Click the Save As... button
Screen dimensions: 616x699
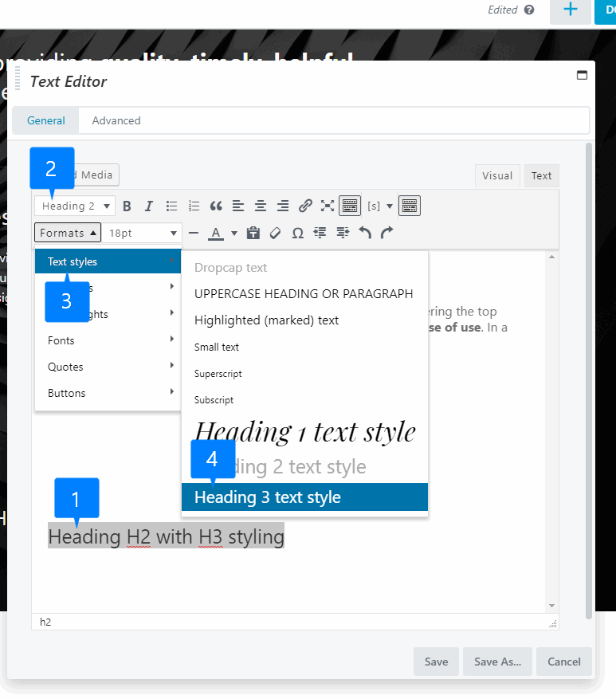(x=497, y=662)
